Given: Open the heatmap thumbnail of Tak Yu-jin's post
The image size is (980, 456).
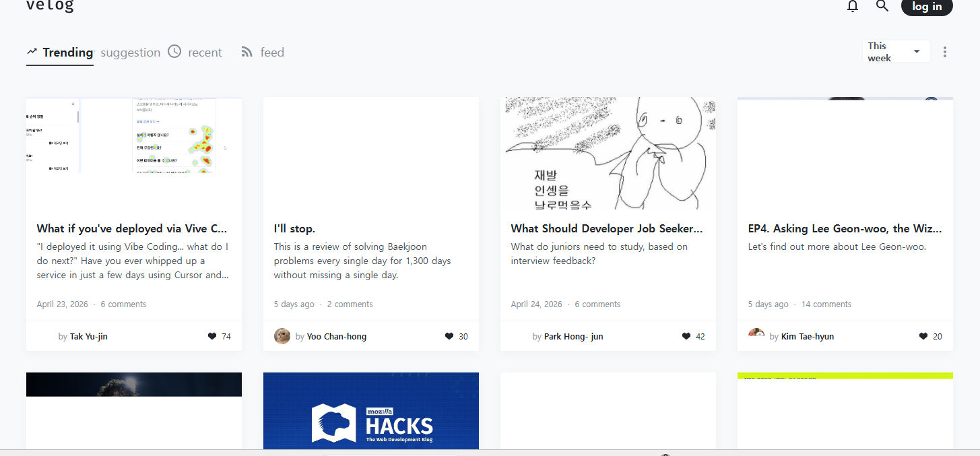Looking at the screenshot, I should (134, 153).
